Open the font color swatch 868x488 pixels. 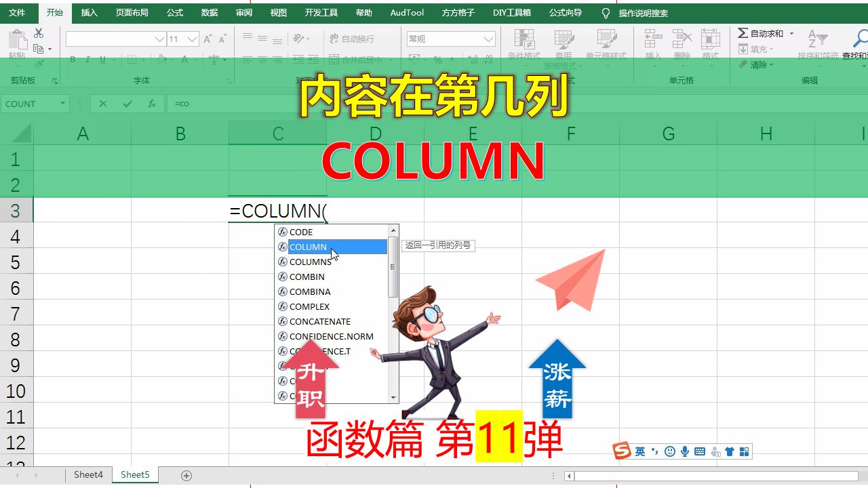coord(184,60)
